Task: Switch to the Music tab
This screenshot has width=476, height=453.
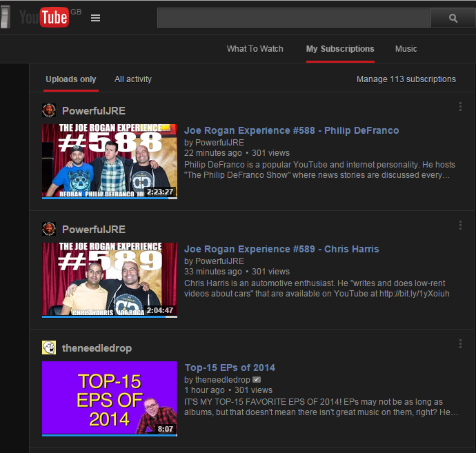Action: [x=406, y=49]
